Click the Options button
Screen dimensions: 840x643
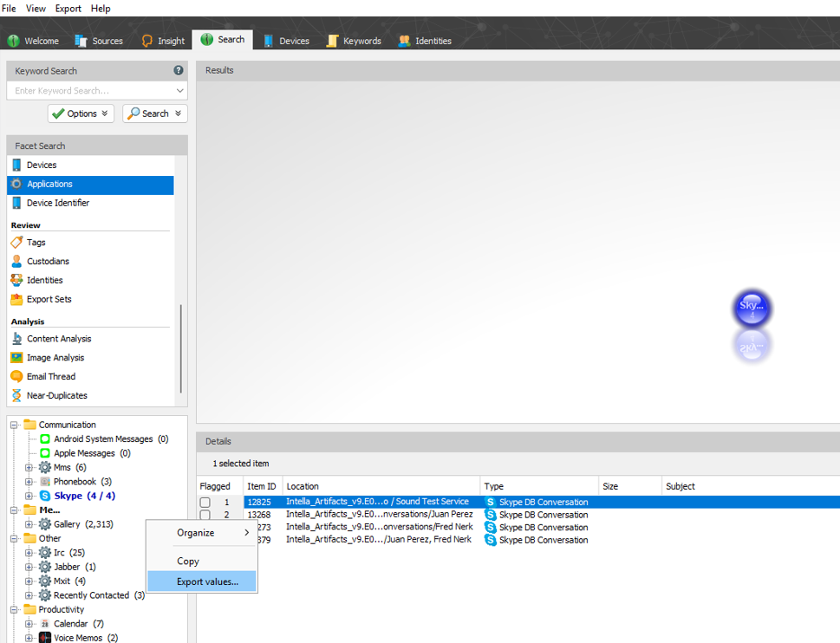[81, 114]
